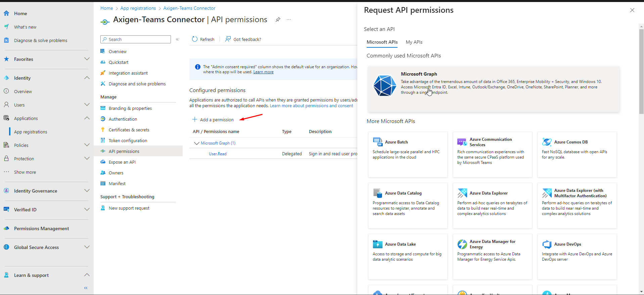
Task: Open the User.Read permission link
Action: [x=218, y=154]
